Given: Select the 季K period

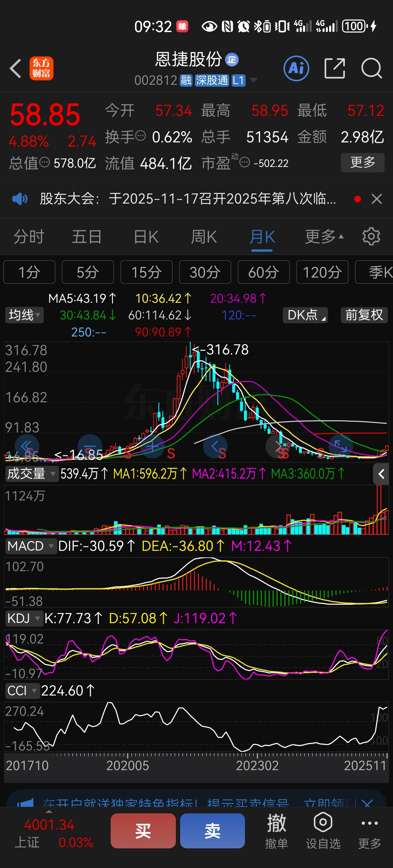Looking at the screenshot, I should pos(375,272).
